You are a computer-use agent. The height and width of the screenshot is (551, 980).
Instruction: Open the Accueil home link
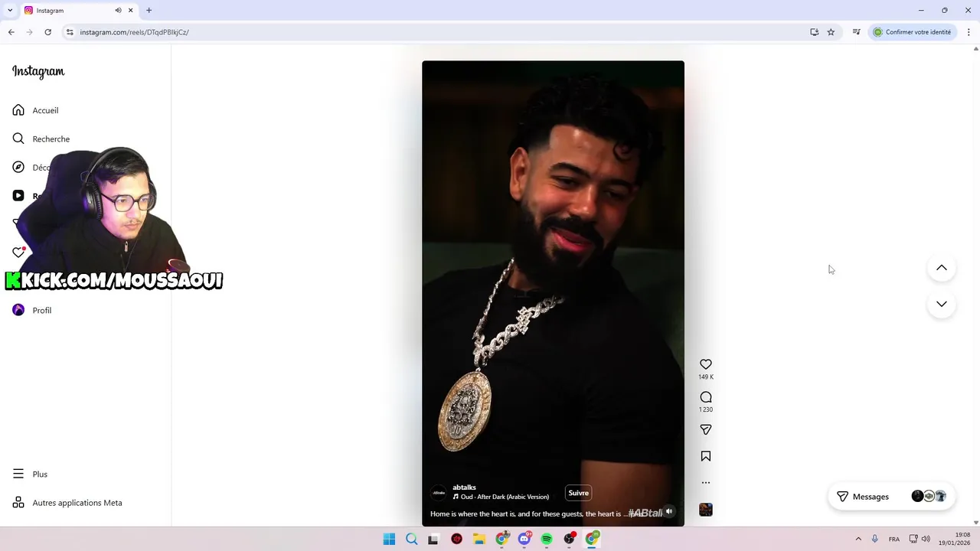point(35,110)
